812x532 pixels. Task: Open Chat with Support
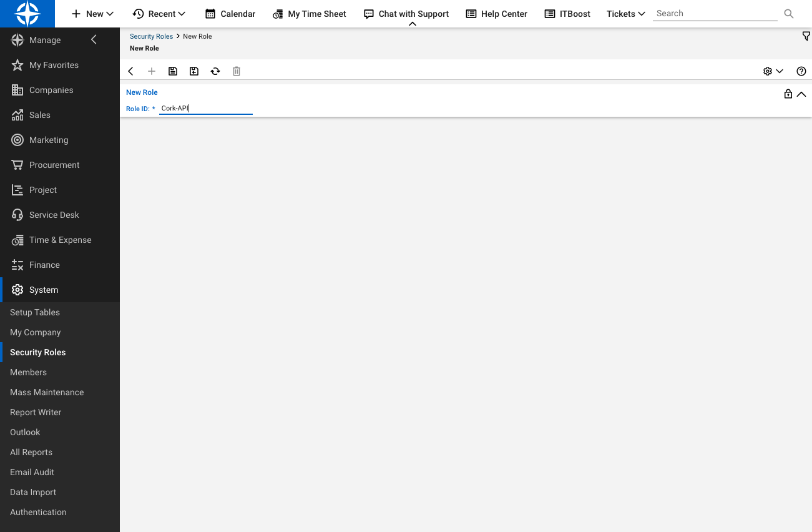(x=406, y=14)
